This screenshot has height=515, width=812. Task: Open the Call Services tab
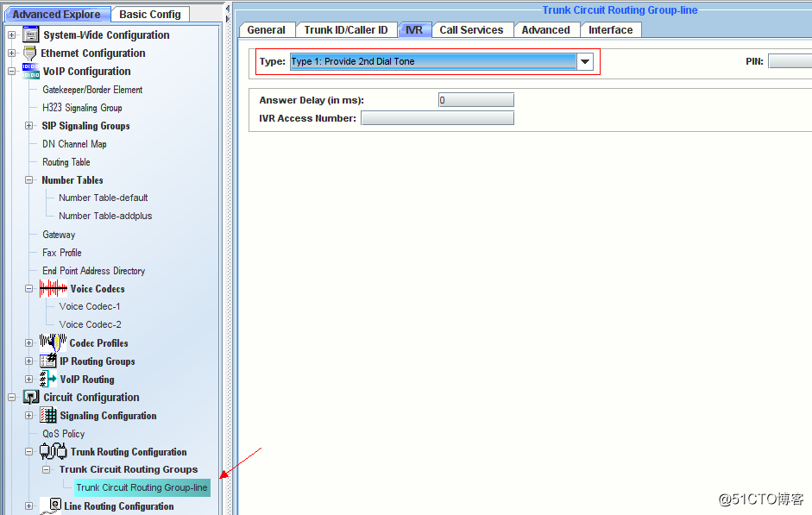pos(471,30)
